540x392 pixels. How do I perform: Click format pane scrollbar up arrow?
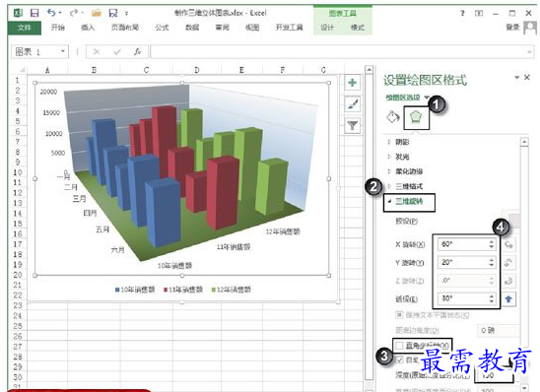[x=524, y=142]
